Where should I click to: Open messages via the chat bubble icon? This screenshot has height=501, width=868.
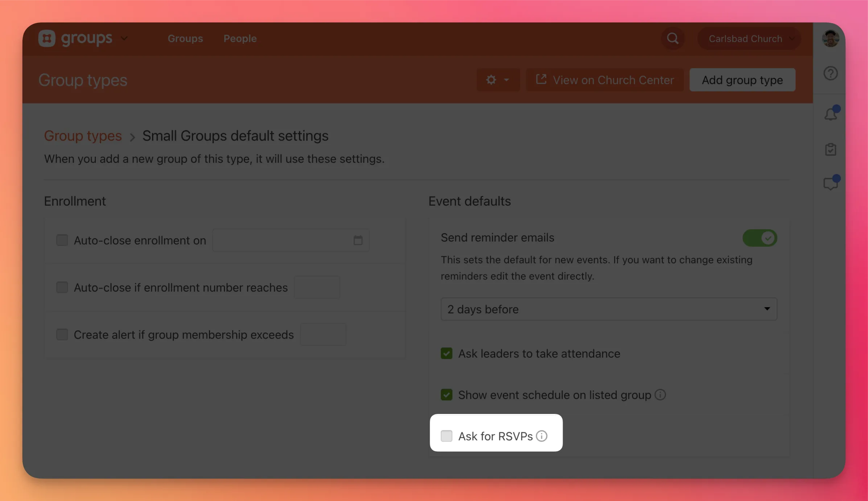click(831, 183)
